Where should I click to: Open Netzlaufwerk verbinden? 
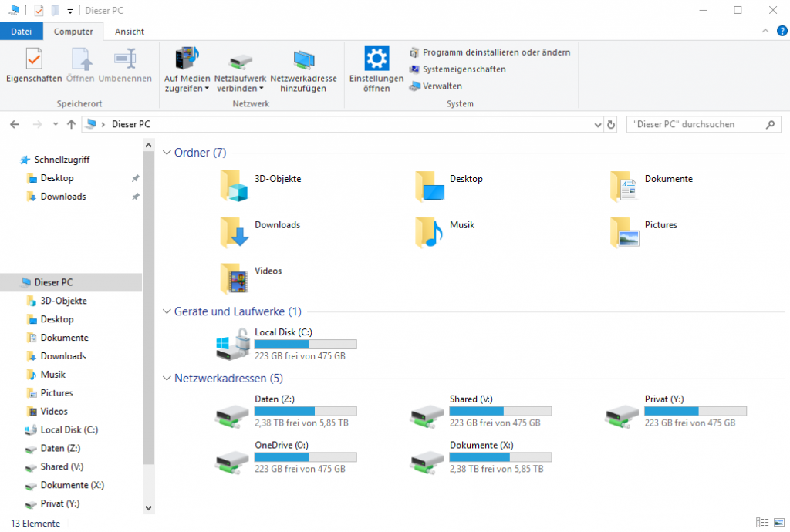pyautogui.click(x=240, y=69)
